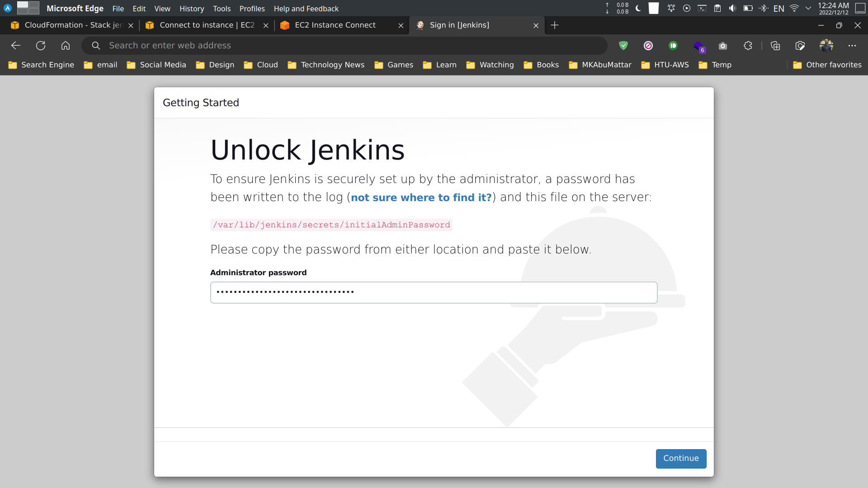
Task: Open the browser extensions puzzle icon
Action: 748,46
